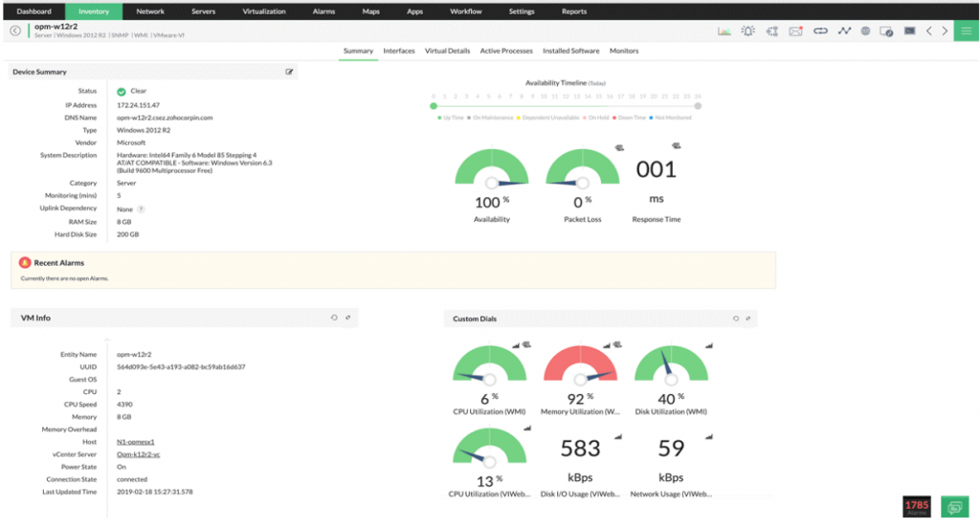This screenshot has width=980, height=528.
Task: Click the envelope notification icon
Action: pos(795,31)
